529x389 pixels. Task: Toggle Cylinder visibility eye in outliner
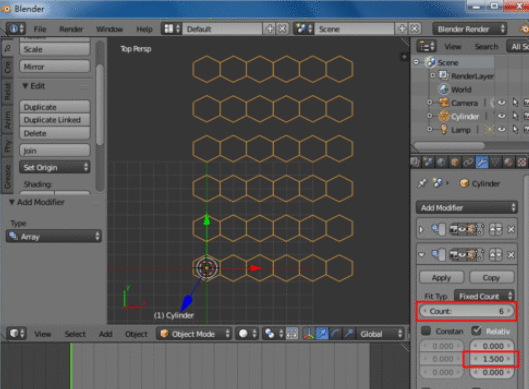pyautogui.click(x=501, y=116)
